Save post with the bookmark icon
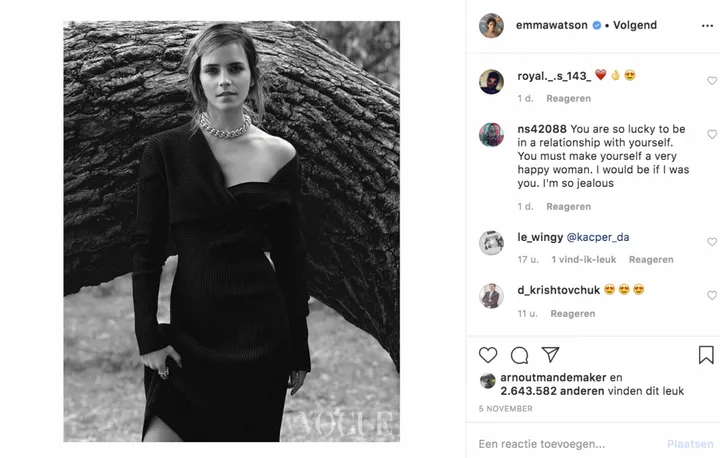The width and height of the screenshot is (720, 458). coord(706,355)
